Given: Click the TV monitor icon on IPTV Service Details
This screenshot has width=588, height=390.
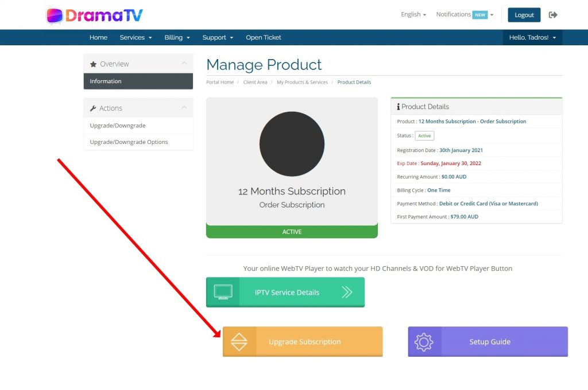Looking at the screenshot, I should tap(223, 292).
